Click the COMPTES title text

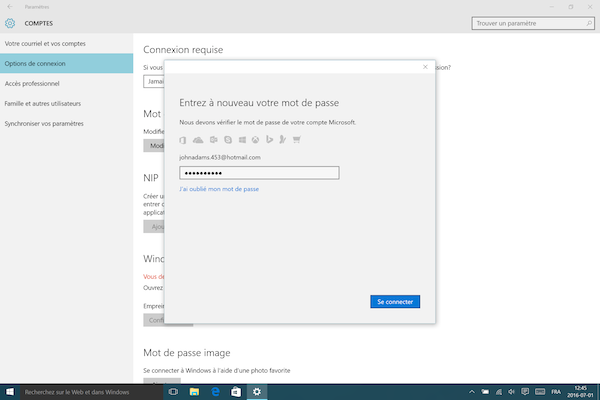tap(39, 23)
